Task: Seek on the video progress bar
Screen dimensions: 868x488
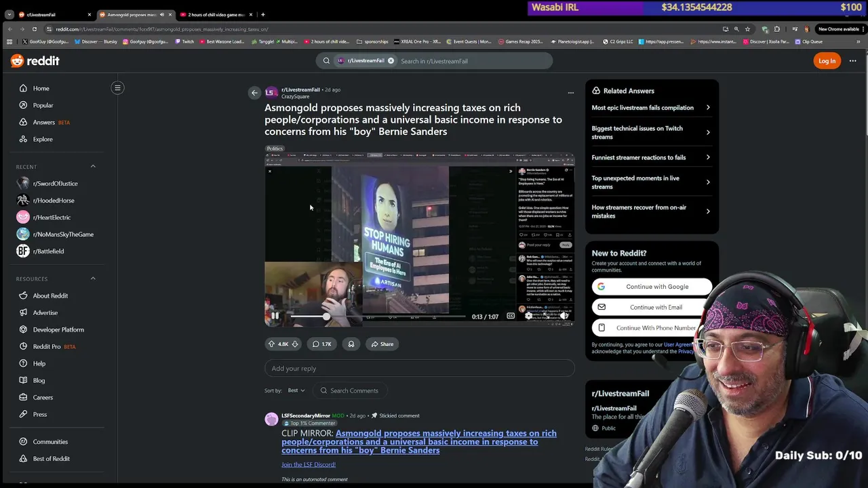Action: (x=378, y=317)
